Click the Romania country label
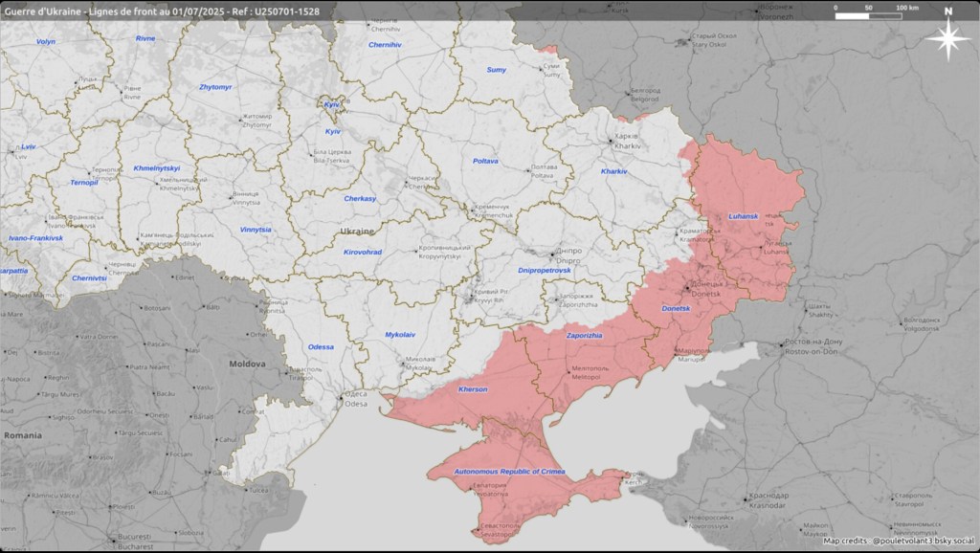The height and width of the screenshot is (553, 980). [x=21, y=434]
